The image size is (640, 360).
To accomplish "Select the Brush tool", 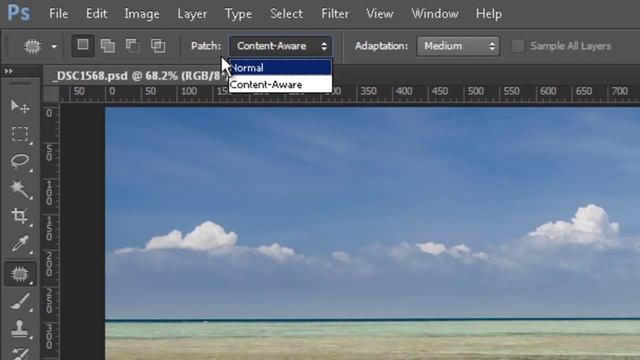I will 20,302.
